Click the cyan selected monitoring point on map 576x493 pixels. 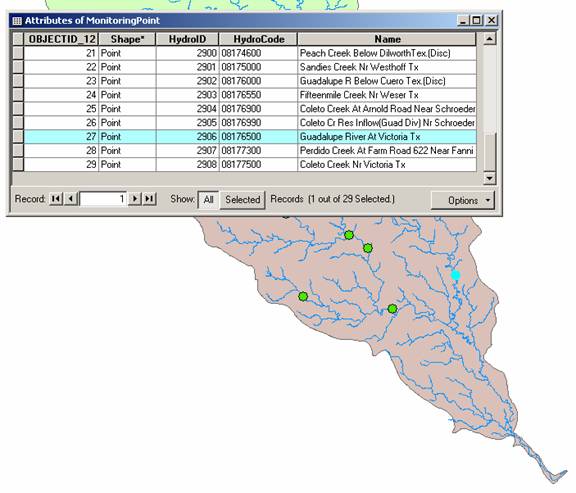click(456, 275)
